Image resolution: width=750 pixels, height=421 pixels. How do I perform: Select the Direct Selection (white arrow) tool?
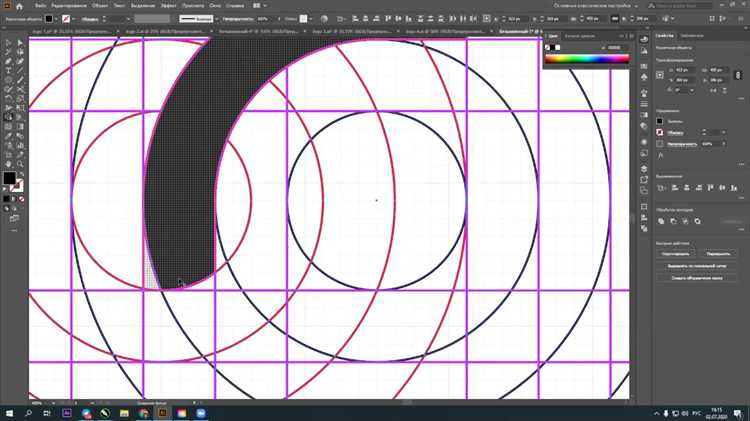pos(20,43)
